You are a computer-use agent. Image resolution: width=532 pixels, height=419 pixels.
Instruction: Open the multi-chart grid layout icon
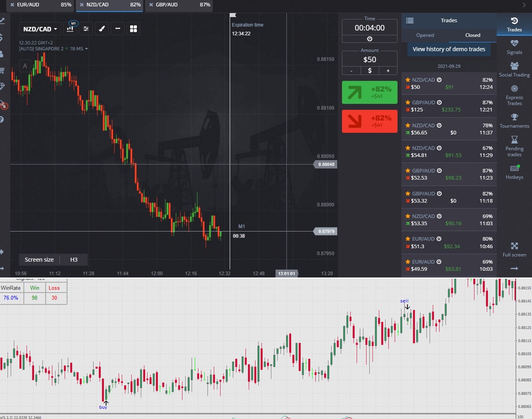point(134,29)
